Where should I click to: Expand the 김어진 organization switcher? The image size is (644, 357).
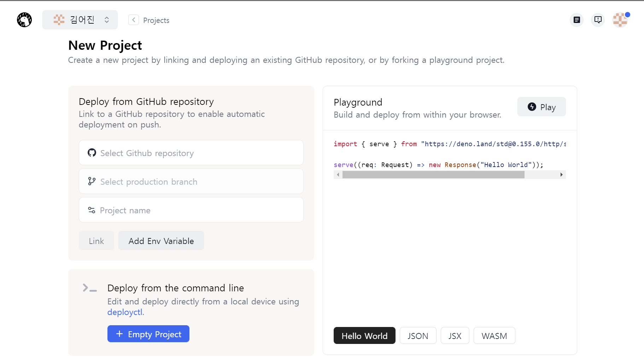coord(80,20)
